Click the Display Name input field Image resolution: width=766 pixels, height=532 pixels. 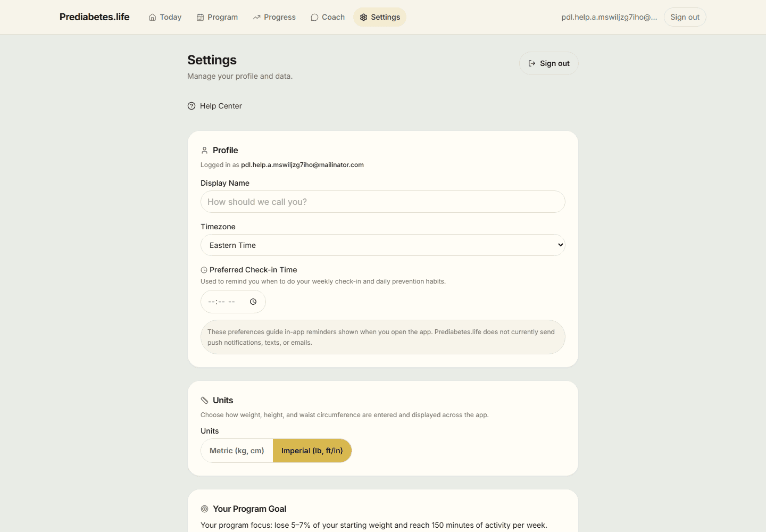point(383,202)
